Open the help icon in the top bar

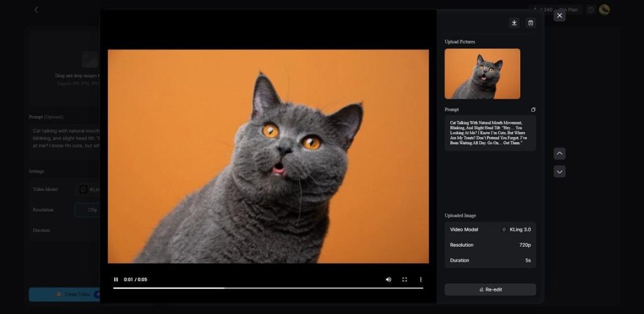tap(591, 10)
